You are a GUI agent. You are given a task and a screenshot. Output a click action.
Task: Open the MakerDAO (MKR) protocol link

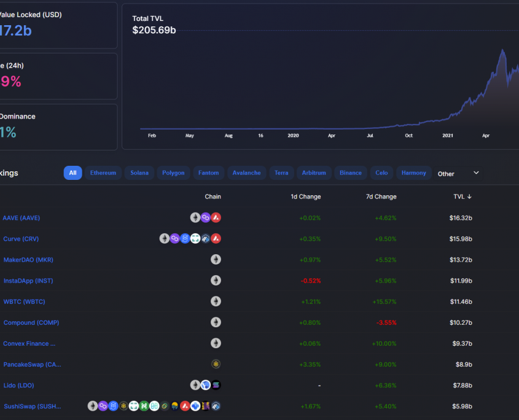point(28,260)
